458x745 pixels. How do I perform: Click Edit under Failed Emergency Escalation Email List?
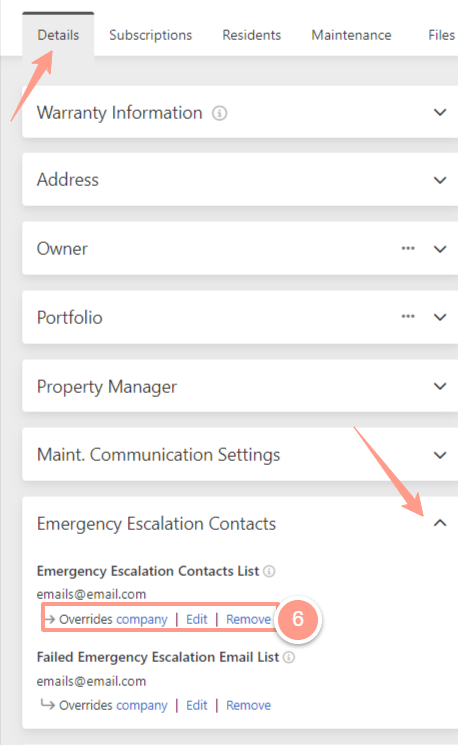[x=197, y=705]
